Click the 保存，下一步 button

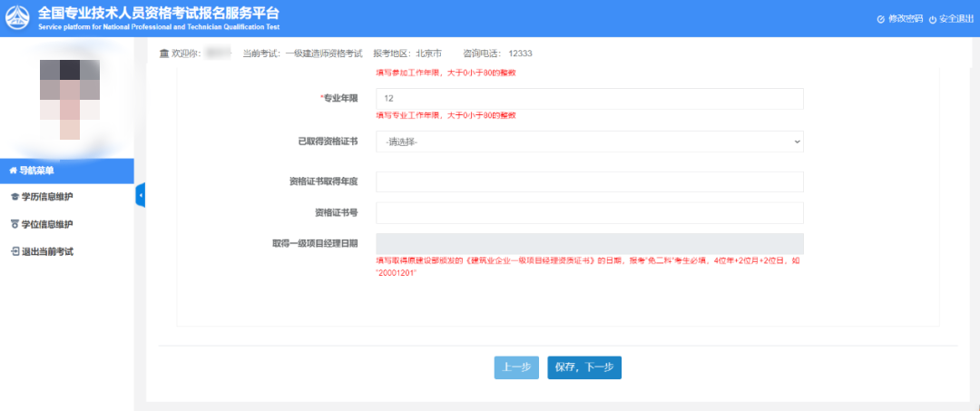click(x=584, y=367)
